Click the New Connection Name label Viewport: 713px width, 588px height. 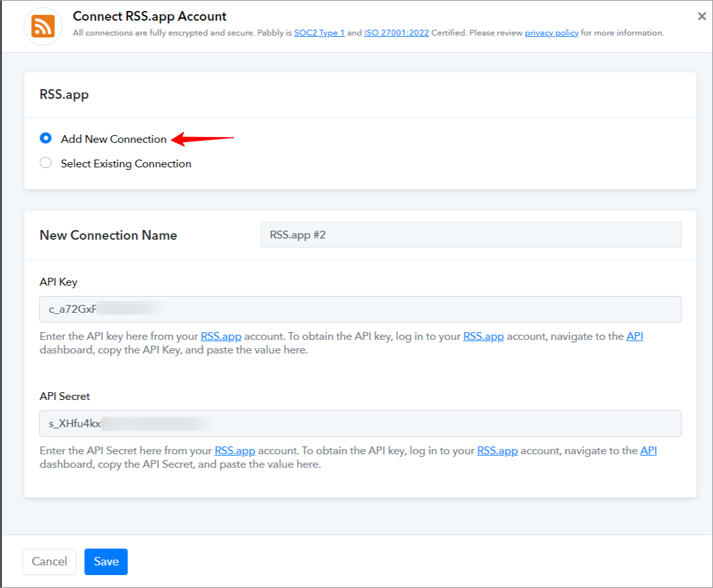(x=108, y=235)
